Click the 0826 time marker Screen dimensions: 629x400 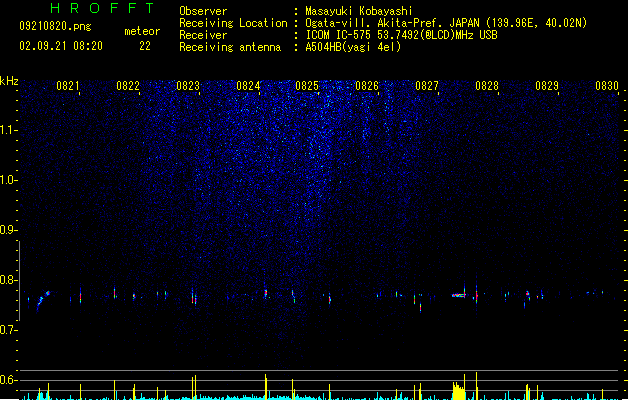coord(367,86)
